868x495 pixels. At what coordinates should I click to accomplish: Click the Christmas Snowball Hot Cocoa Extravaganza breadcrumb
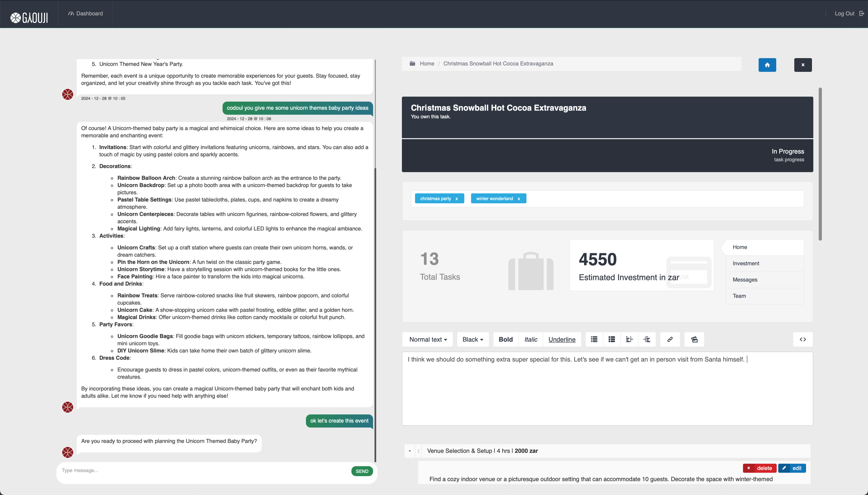(x=498, y=64)
